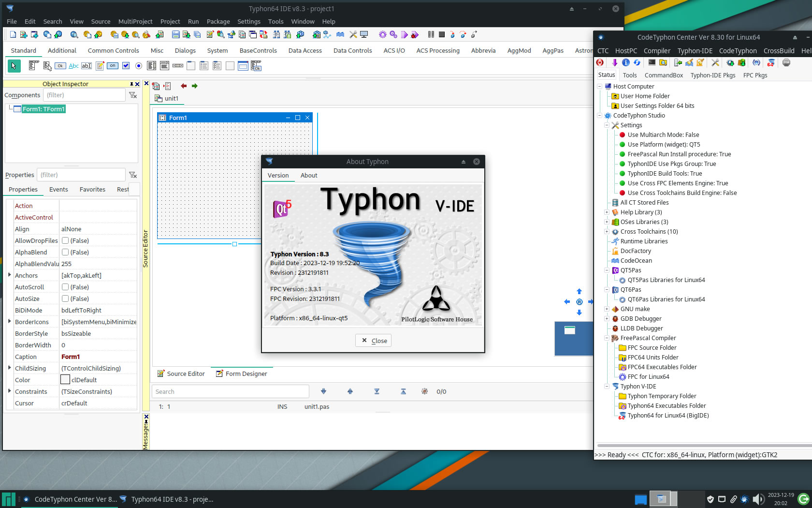Select 'FPC Source Folder' tree item
Viewport: 812px width, 508px height.
click(x=652, y=347)
